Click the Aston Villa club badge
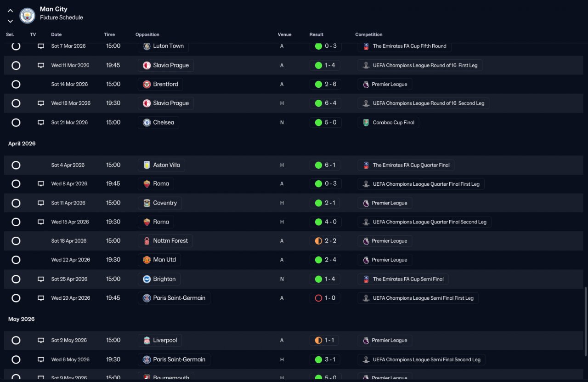The height and width of the screenshot is (382, 588). (x=147, y=165)
